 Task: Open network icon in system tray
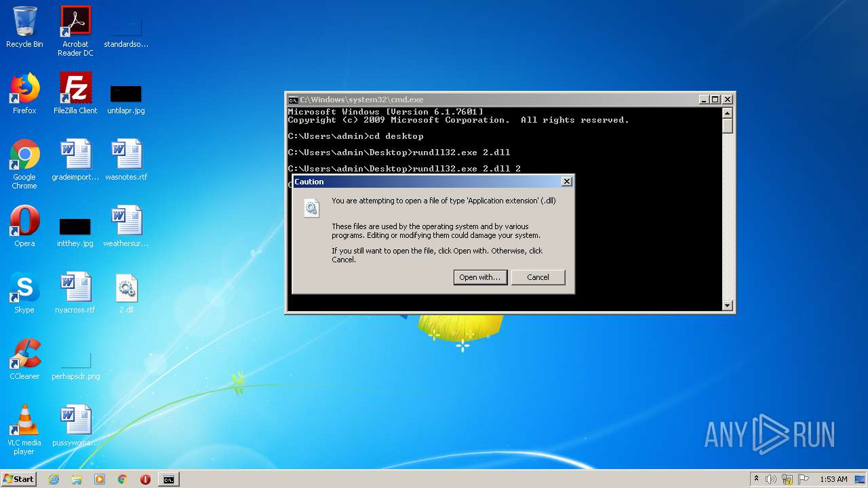[x=787, y=479]
